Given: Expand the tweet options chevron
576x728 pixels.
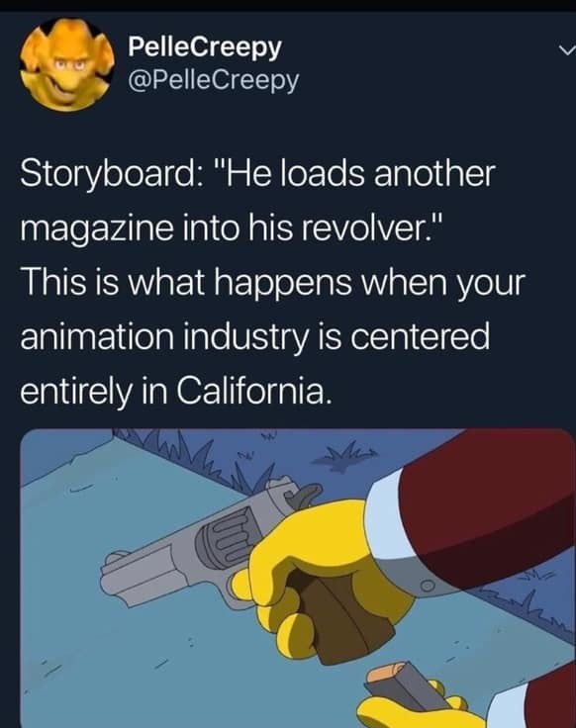Looking at the screenshot, I should click(567, 48).
